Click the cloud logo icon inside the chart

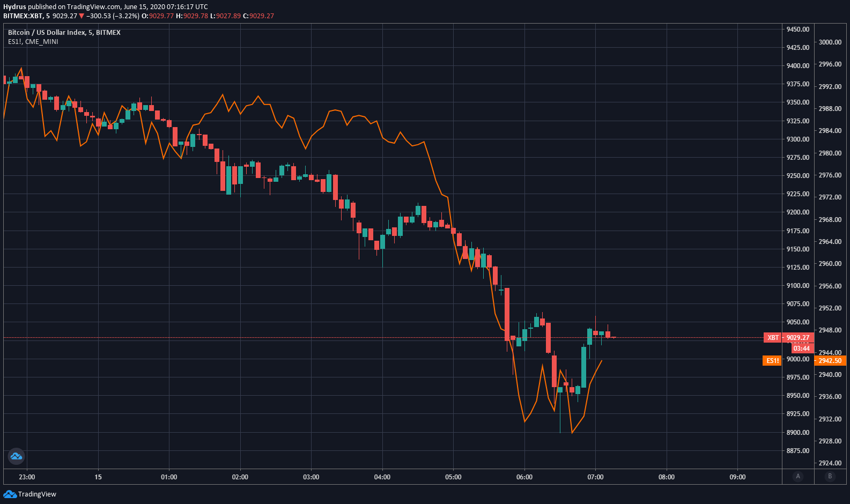click(16, 456)
